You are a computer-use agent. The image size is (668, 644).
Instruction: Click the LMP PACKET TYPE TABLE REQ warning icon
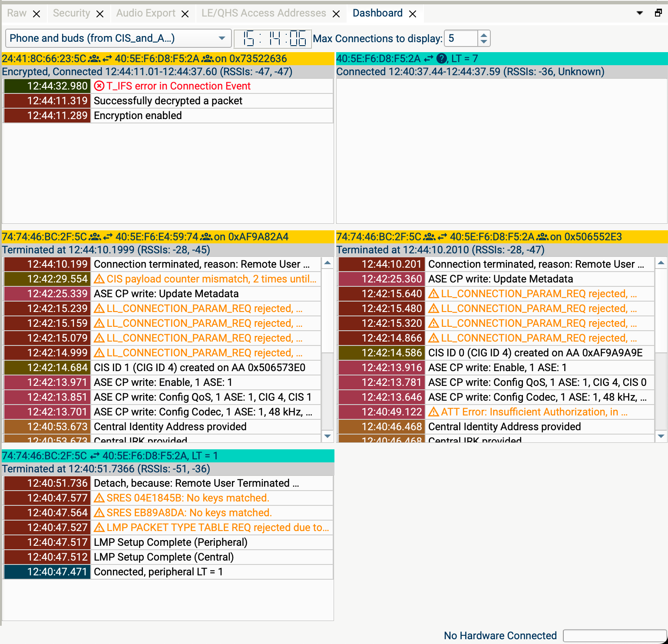[x=99, y=528]
